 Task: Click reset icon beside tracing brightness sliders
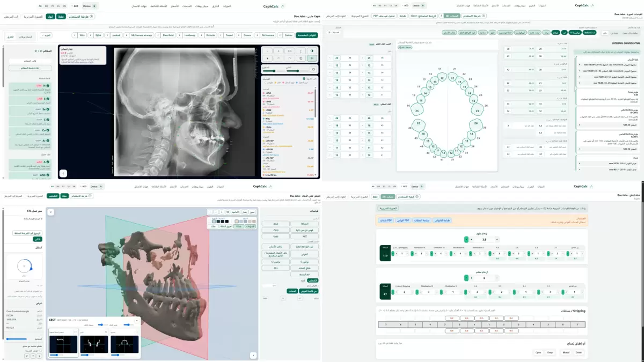[313, 69]
